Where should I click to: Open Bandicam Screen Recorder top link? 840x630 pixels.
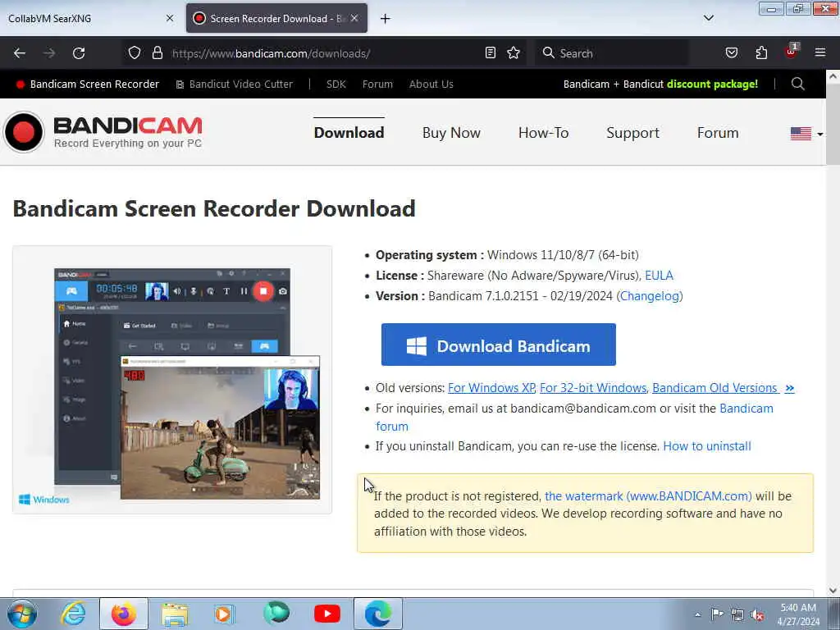coord(89,84)
